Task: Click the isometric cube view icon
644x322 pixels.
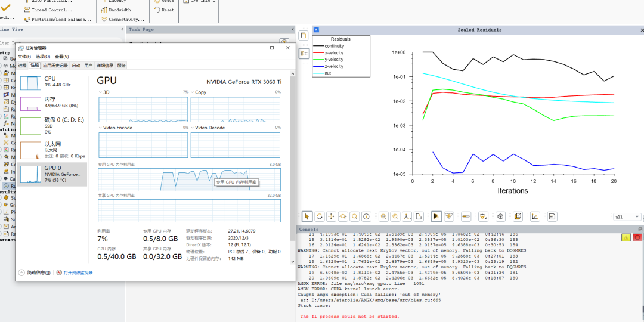Action: (500, 216)
